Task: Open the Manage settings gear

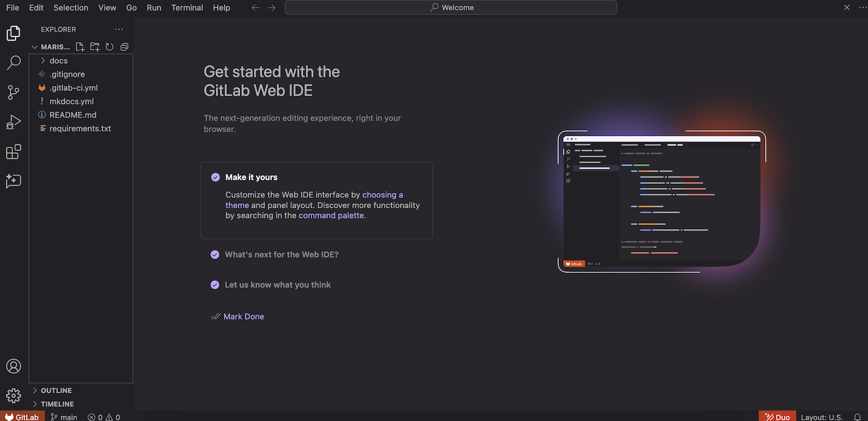Action: pyautogui.click(x=13, y=396)
